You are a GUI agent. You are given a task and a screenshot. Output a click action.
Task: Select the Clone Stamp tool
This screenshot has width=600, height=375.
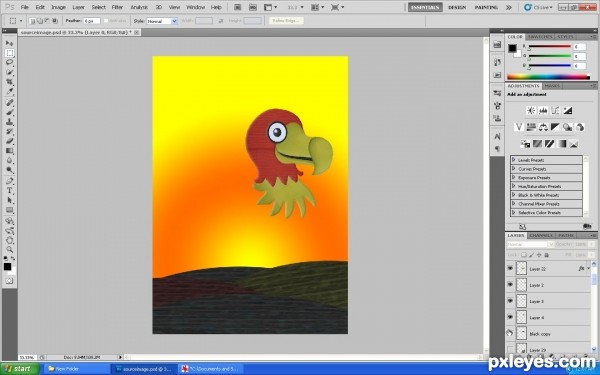[10, 122]
